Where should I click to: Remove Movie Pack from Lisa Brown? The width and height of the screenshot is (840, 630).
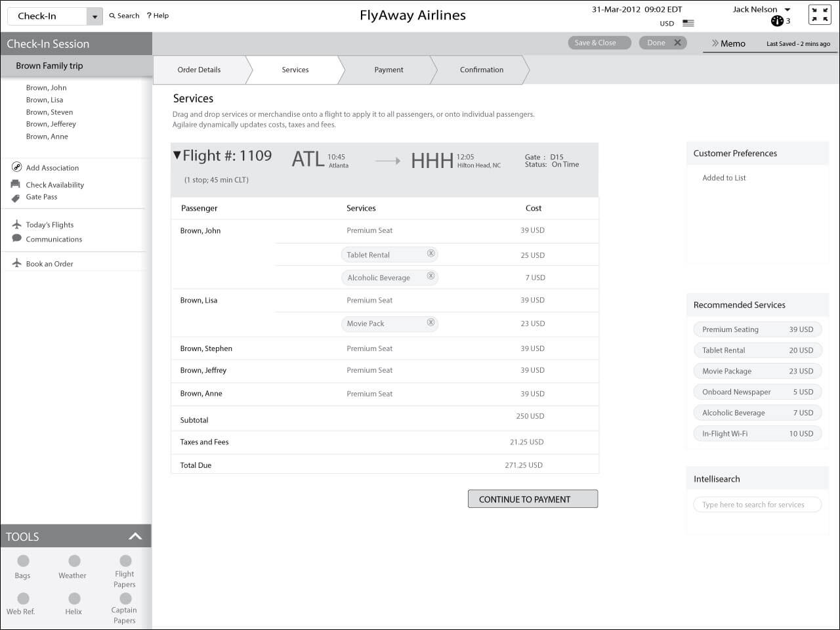[x=431, y=322]
